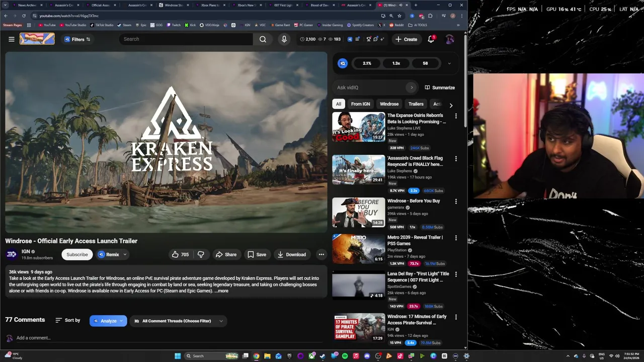Show more bookmarks with the chevron
The width and height of the screenshot is (644, 362).
coord(458,25)
